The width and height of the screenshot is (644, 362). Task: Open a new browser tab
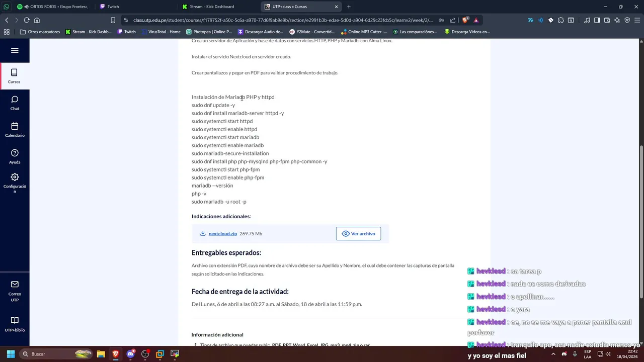[349, 7]
